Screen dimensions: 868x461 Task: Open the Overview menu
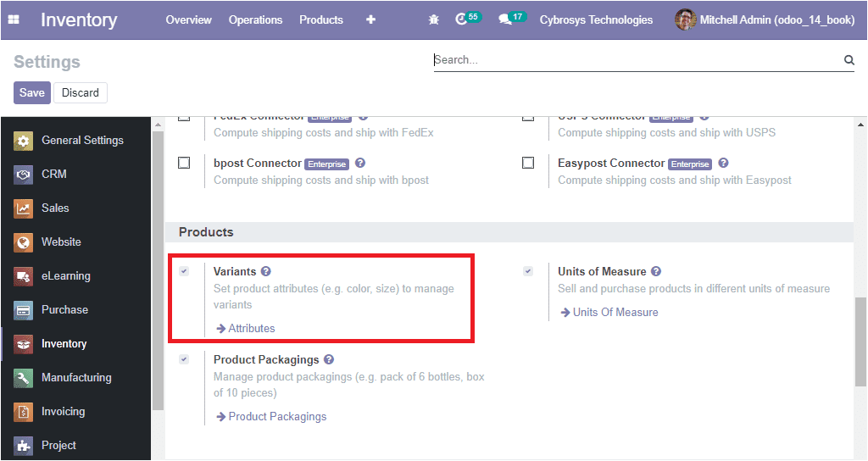click(x=189, y=20)
